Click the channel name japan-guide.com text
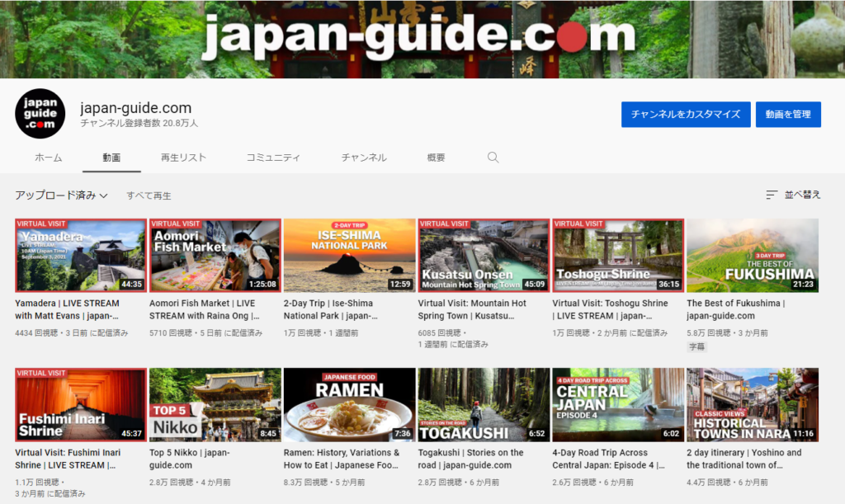The height and width of the screenshot is (504, 845). click(136, 108)
